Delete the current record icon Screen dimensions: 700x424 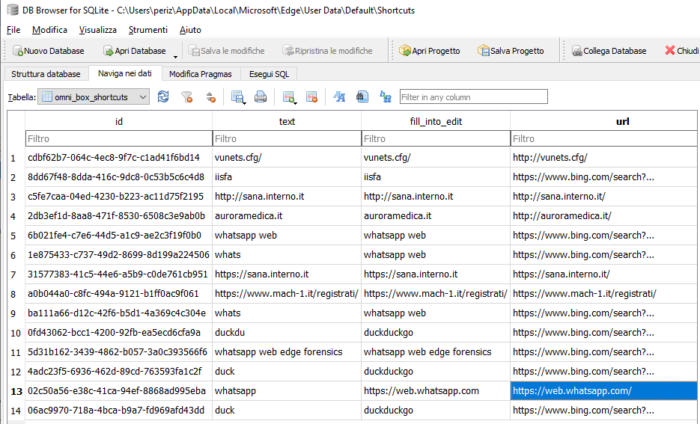(x=312, y=97)
